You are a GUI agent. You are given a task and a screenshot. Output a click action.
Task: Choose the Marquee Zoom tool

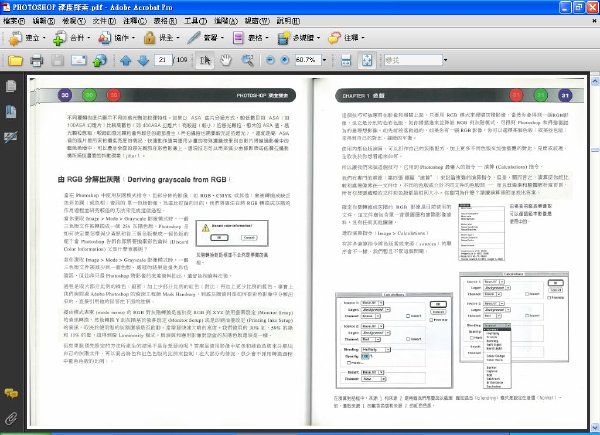coord(248,60)
